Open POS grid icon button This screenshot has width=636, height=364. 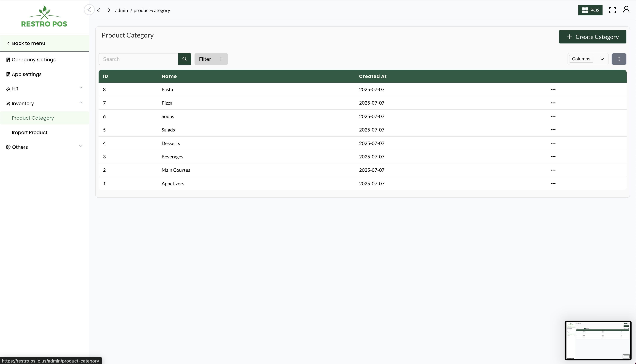[x=590, y=10]
